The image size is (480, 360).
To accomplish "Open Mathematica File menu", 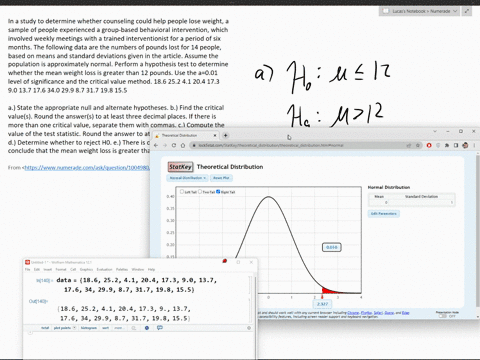I will (28, 269).
